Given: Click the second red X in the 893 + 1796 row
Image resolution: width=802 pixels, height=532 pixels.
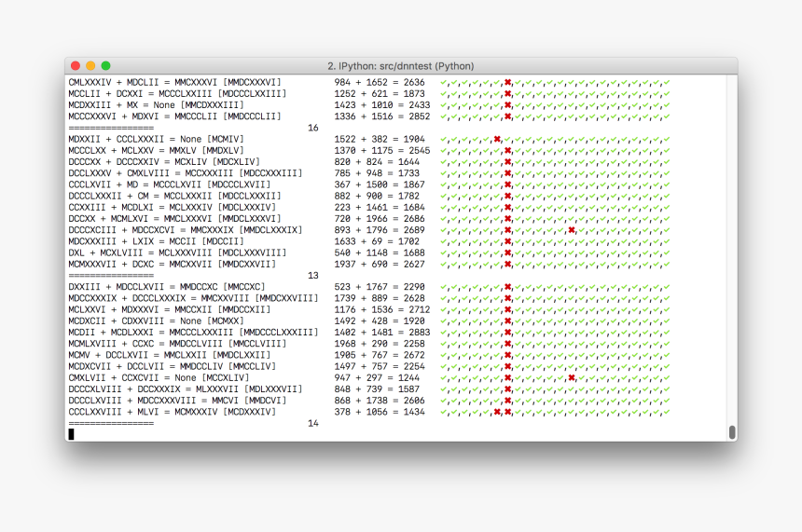Looking at the screenshot, I should pyautogui.click(x=572, y=230).
